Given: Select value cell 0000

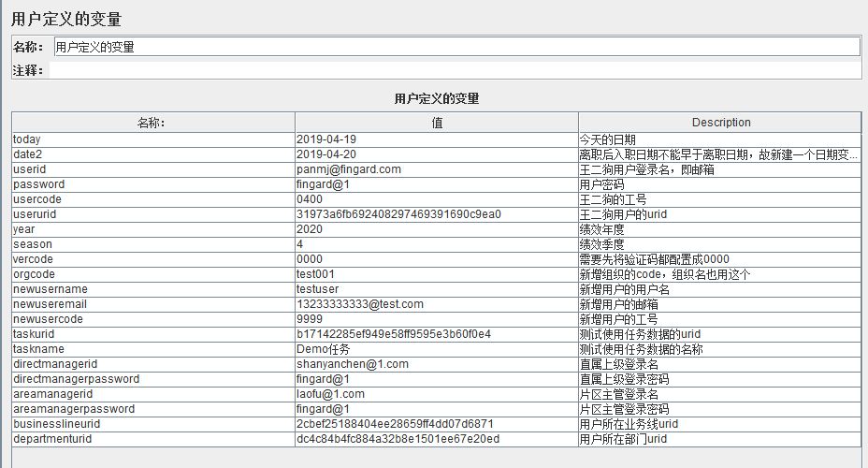Looking at the screenshot, I should pyautogui.click(x=437, y=259).
